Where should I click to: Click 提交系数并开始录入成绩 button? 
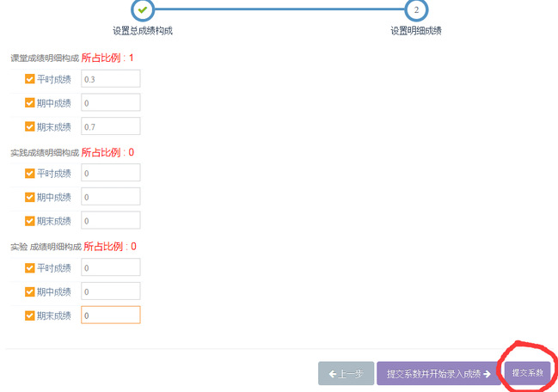tap(438, 374)
